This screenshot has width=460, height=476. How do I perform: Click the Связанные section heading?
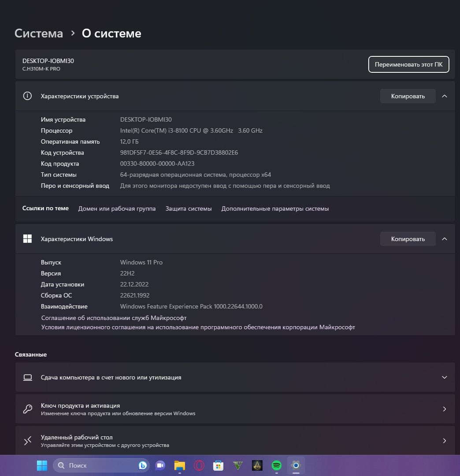tap(31, 354)
